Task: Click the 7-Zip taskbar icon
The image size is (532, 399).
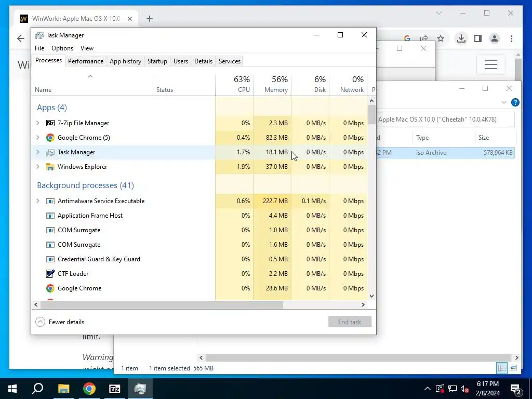Action: pos(115,389)
